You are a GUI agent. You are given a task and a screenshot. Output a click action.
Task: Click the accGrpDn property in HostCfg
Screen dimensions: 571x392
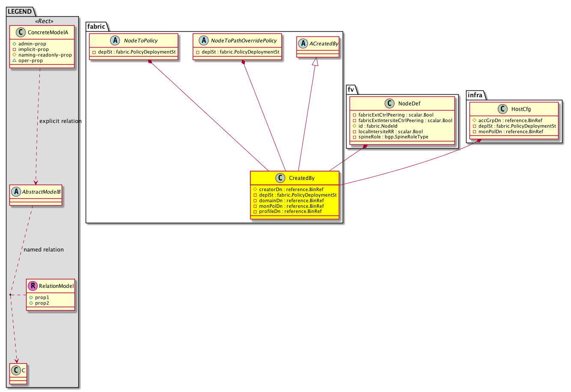510,120
